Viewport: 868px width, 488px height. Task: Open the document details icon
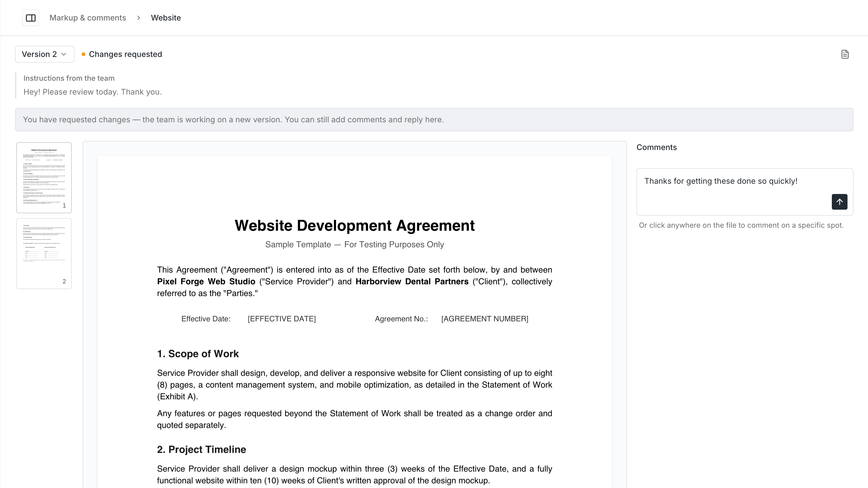(x=845, y=54)
